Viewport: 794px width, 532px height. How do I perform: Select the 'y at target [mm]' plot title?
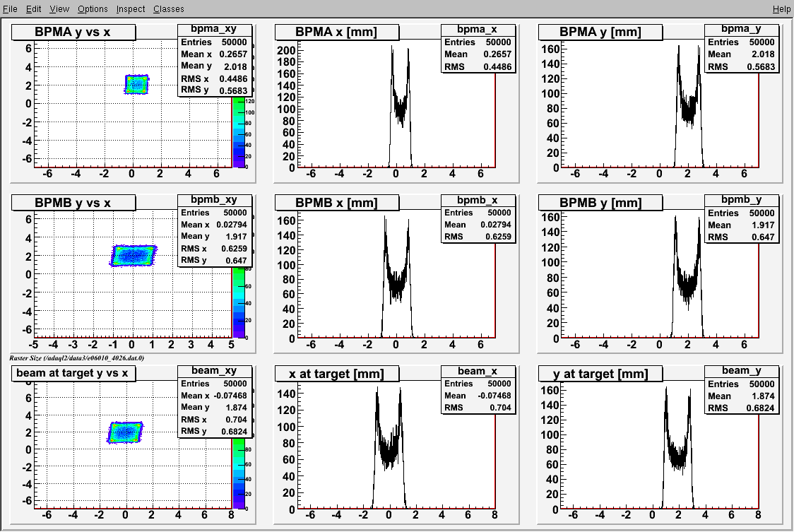[600, 374]
